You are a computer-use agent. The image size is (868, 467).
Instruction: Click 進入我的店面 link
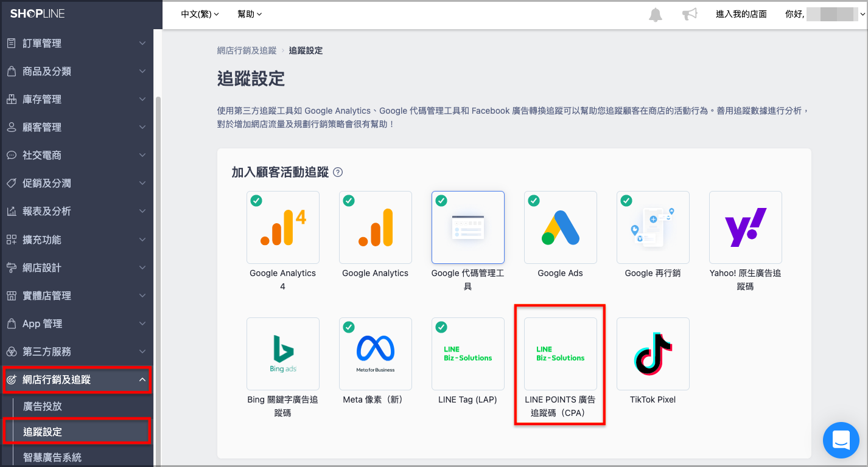741,14
